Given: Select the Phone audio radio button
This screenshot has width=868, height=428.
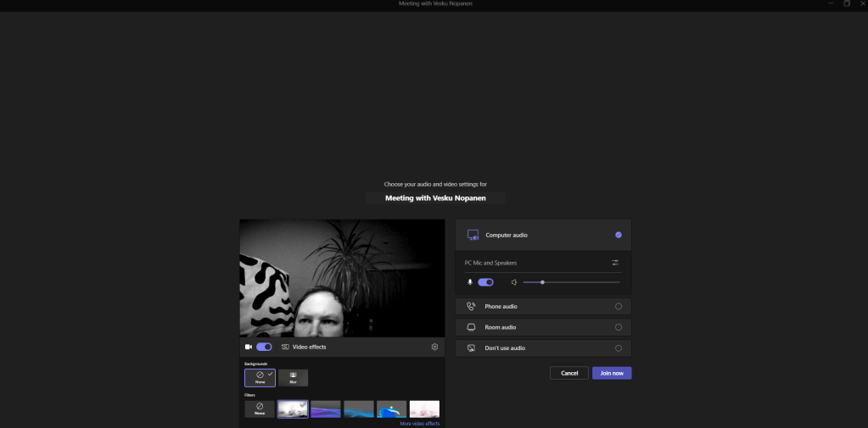Looking at the screenshot, I should (x=618, y=306).
